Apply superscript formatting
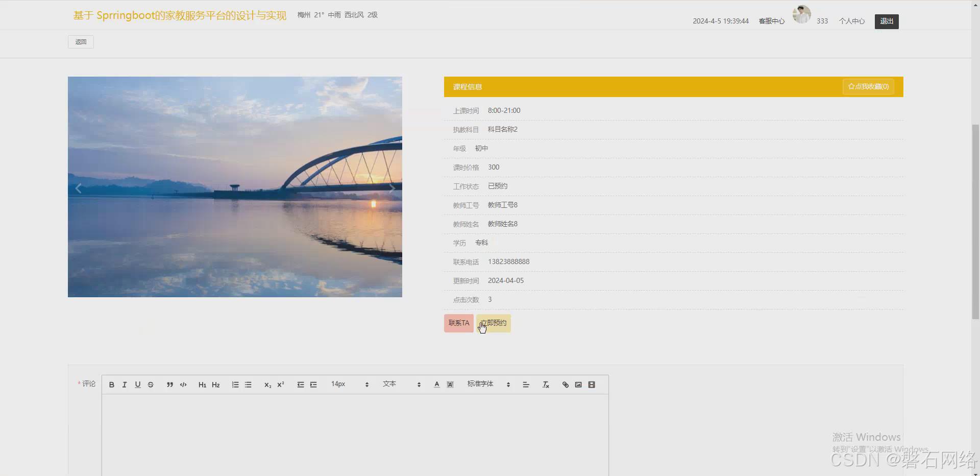 [x=280, y=385]
